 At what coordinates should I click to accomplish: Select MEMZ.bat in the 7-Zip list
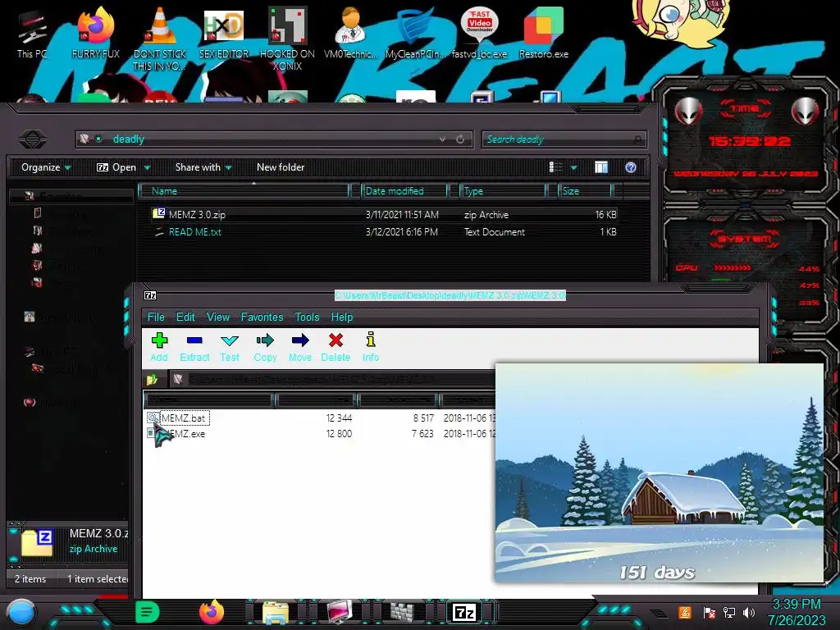183,418
